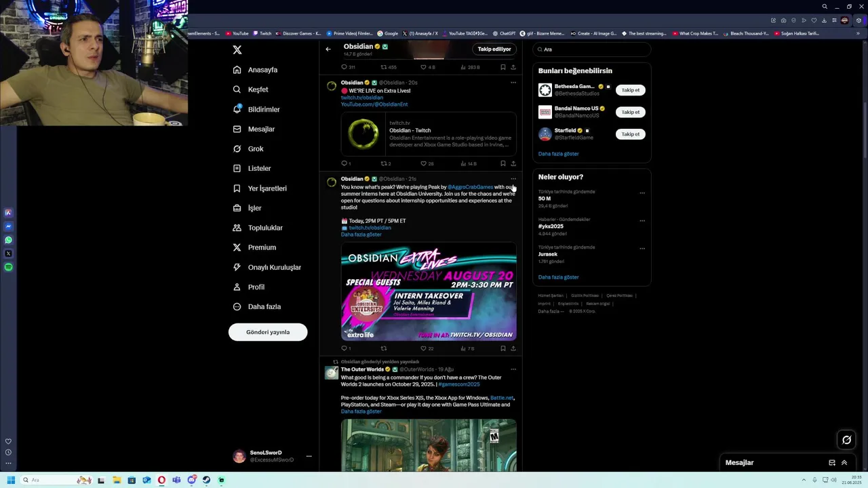
Task: Open Premium page
Action: [x=254, y=247]
